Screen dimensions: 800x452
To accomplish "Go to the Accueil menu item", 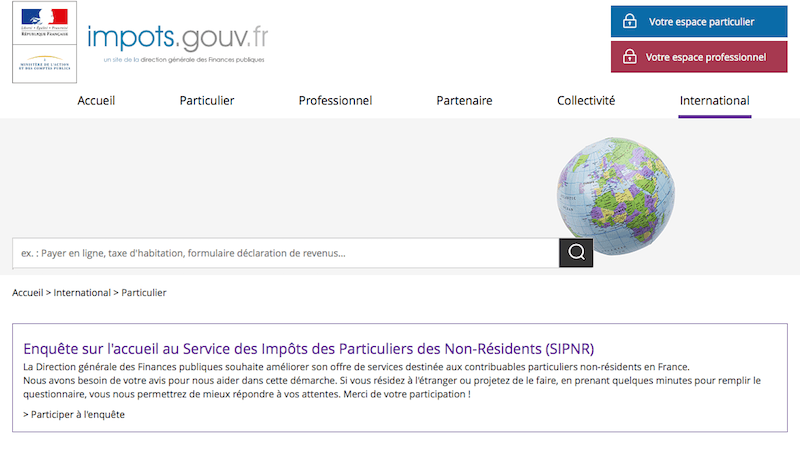I will click(96, 101).
